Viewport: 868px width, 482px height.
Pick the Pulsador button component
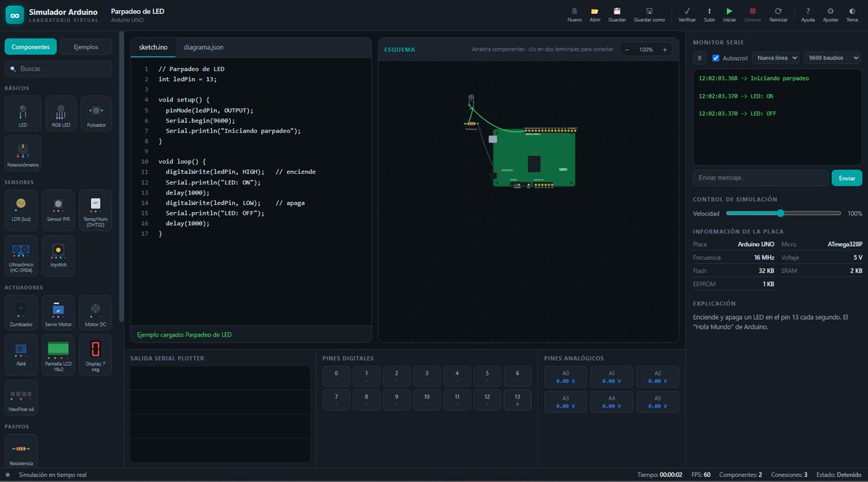(x=96, y=114)
